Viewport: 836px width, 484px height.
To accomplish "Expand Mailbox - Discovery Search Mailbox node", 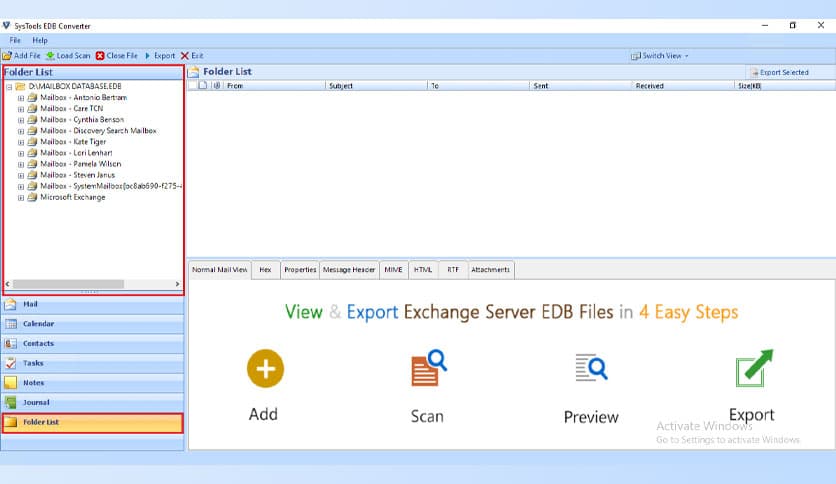I will 21,131.
